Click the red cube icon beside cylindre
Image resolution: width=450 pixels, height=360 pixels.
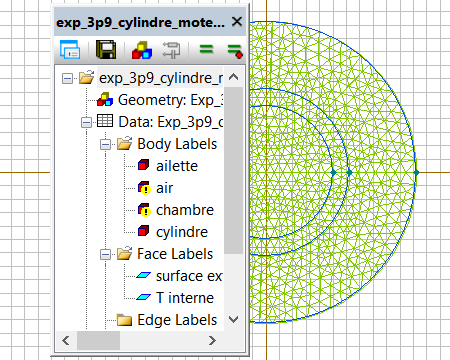pyautogui.click(x=143, y=231)
